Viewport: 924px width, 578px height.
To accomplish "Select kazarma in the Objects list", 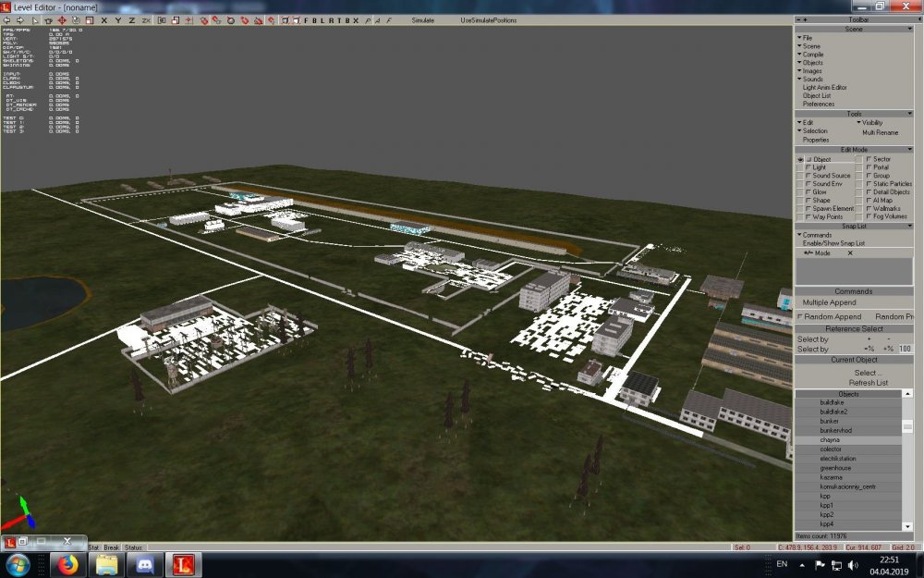I will [x=831, y=478].
